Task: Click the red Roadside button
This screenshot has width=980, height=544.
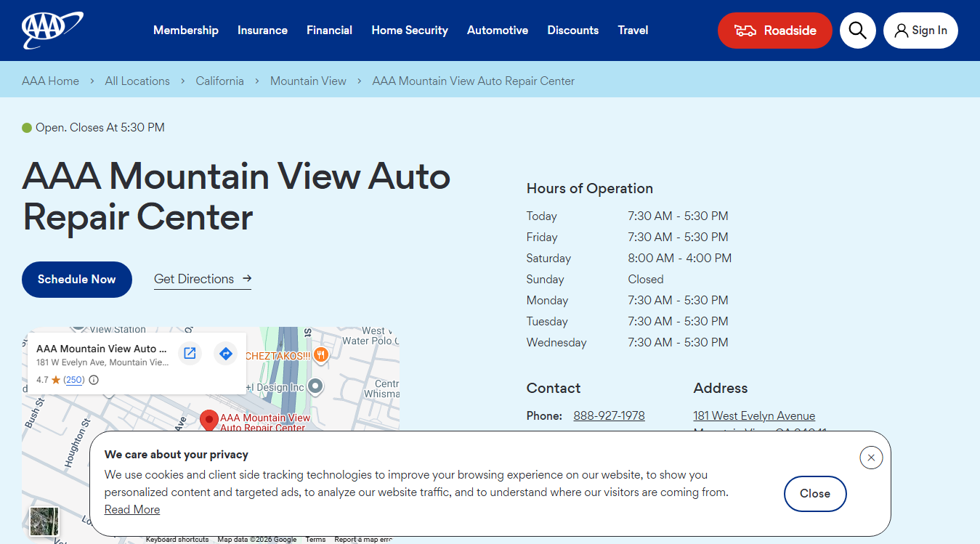Action: point(775,31)
